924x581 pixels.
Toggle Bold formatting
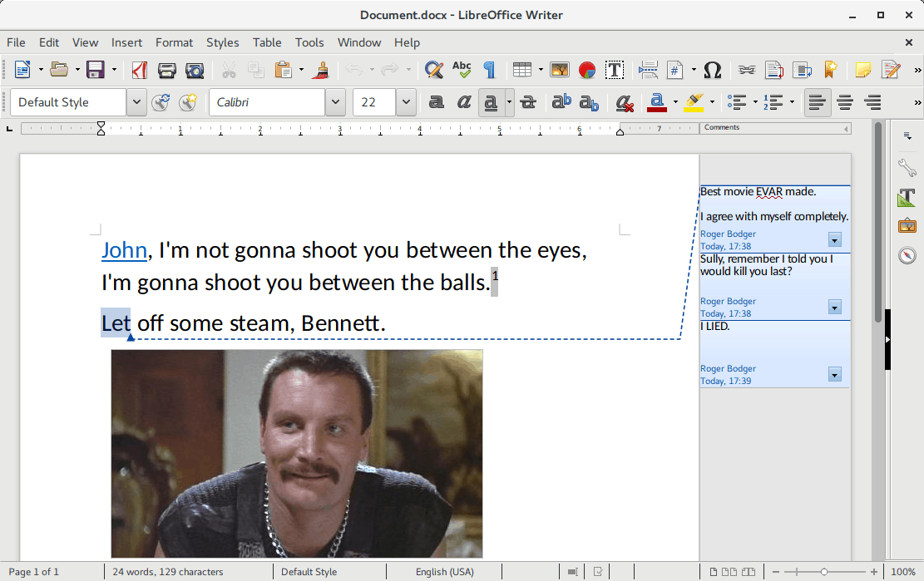[436, 102]
